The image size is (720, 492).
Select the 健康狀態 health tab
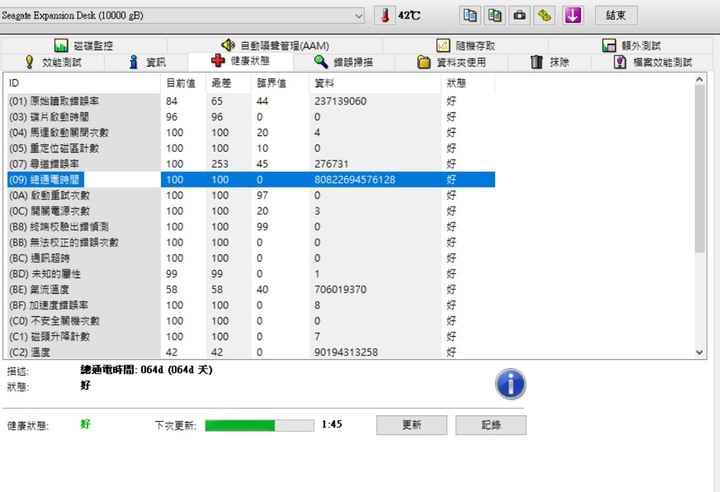point(241,61)
